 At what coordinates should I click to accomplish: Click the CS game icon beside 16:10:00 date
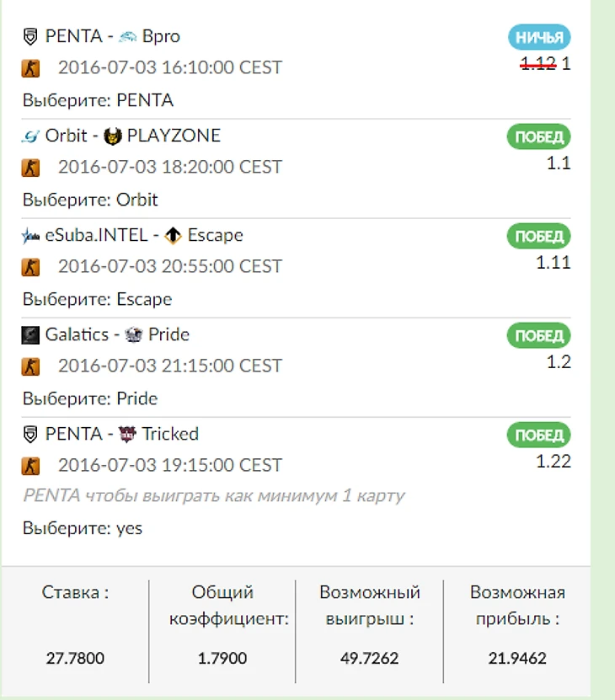point(30,68)
